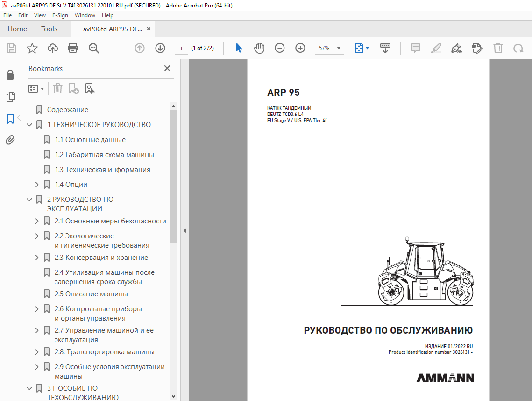Open 2.4 Утилизация машины bookmark
This screenshot has height=401, width=532.
point(104,277)
